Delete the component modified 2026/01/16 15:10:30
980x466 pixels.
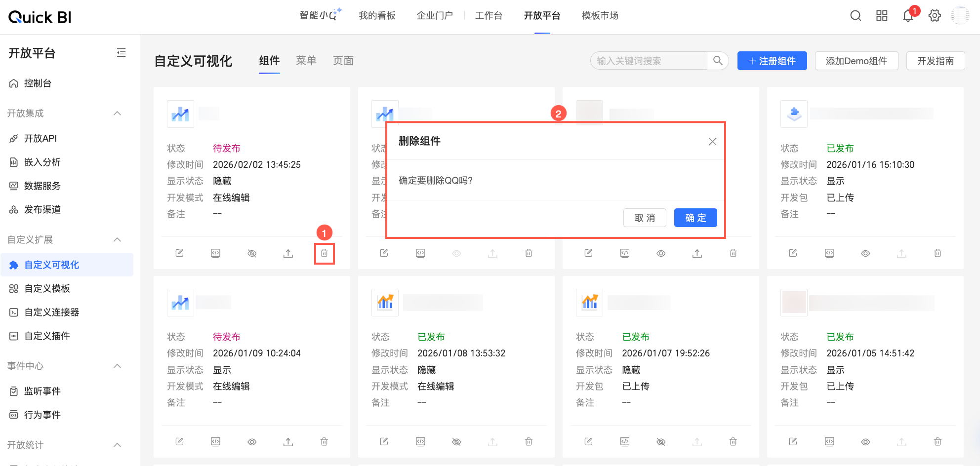938,253
